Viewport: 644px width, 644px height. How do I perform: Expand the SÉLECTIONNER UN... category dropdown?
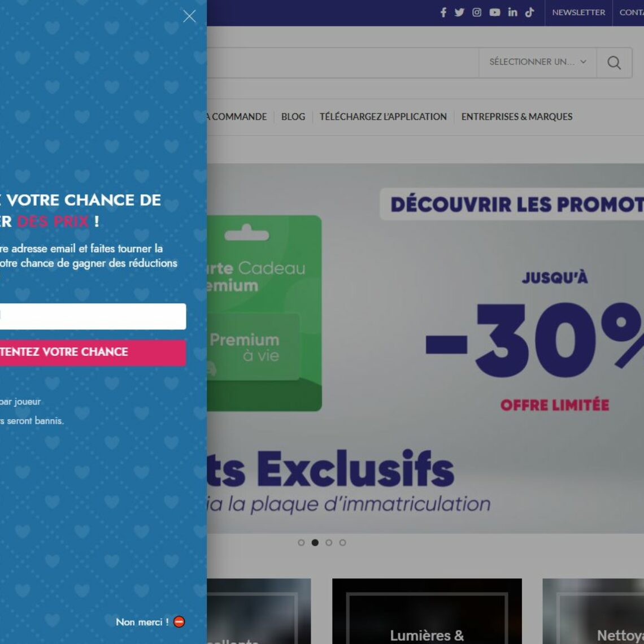coord(538,62)
